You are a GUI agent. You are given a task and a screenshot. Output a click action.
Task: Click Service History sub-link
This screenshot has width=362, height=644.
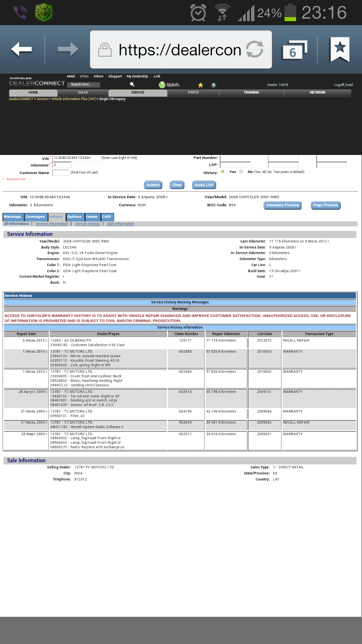pos(87,224)
